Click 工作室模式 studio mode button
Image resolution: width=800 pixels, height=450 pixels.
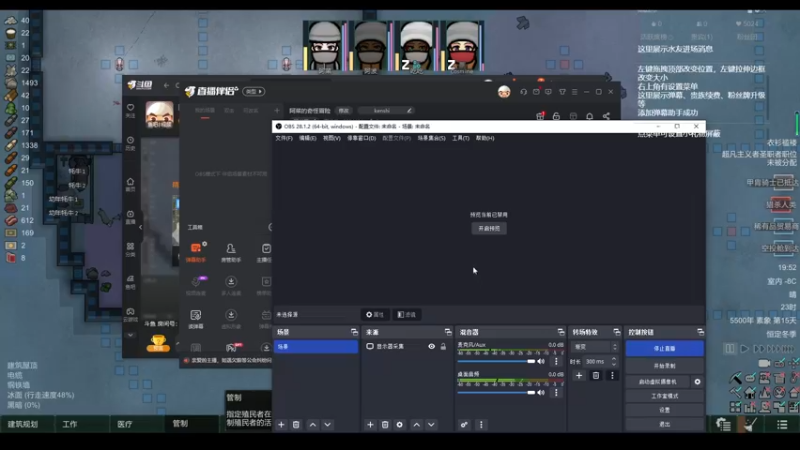664,396
